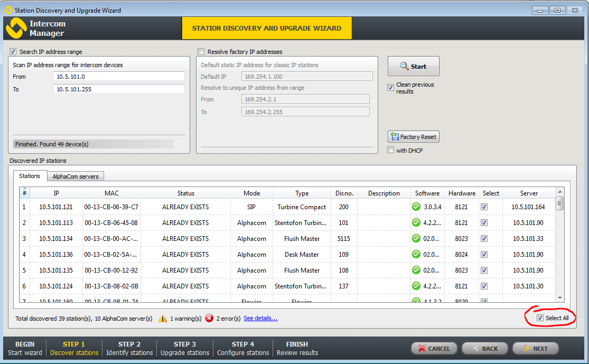Click the red error icon
Viewport: 589px width, 364px height.
pos(209,318)
